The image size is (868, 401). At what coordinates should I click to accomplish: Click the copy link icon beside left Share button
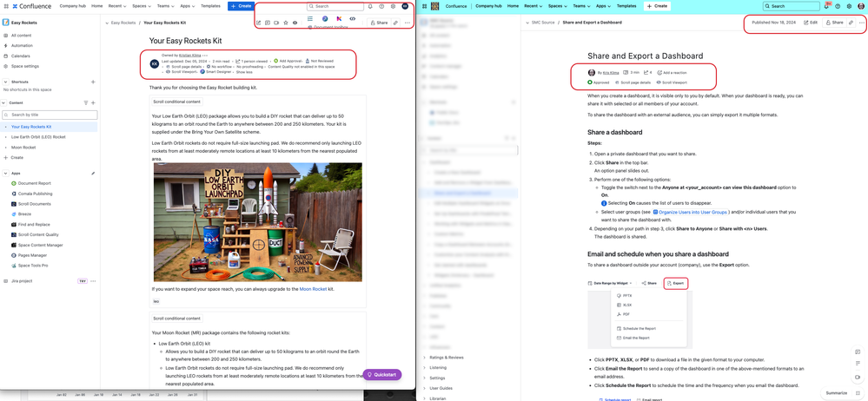pos(395,23)
